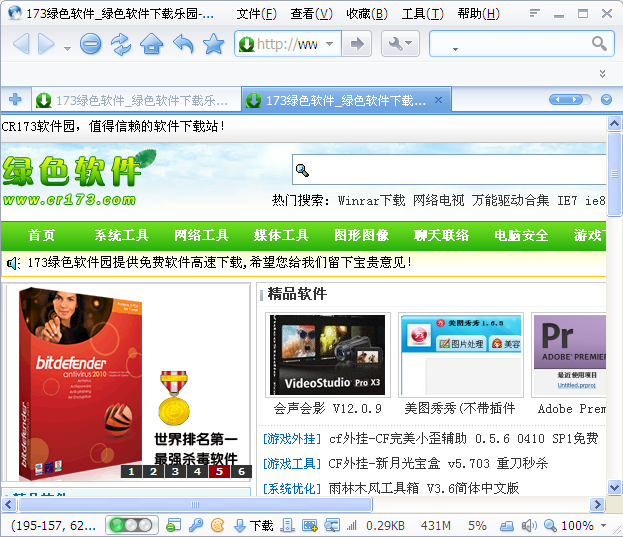The height and width of the screenshot is (537, 623).
Task: Click the screenshot capture icon in status bar
Action: [x=310, y=525]
